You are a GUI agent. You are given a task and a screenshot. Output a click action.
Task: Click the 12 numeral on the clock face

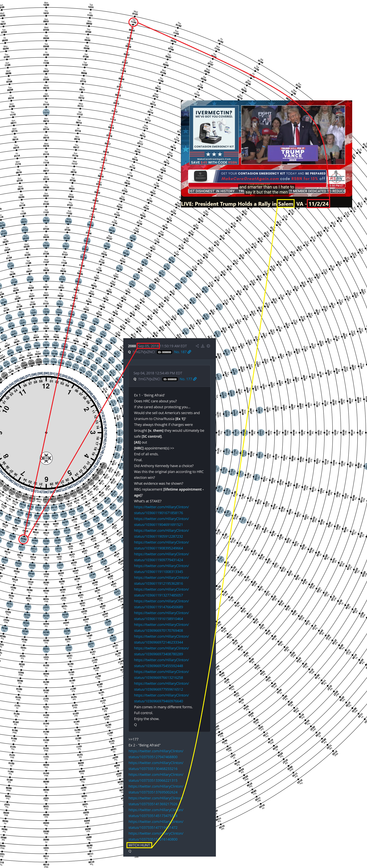pyautogui.click(x=46, y=386)
